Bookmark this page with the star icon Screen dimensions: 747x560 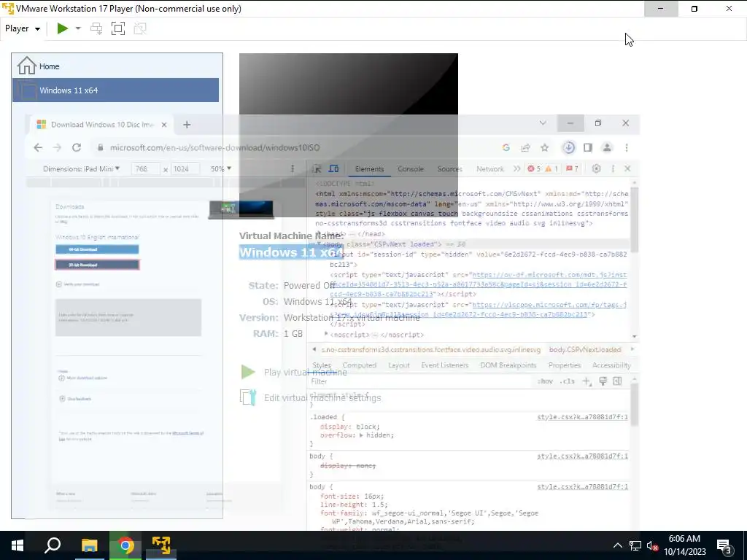point(544,147)
